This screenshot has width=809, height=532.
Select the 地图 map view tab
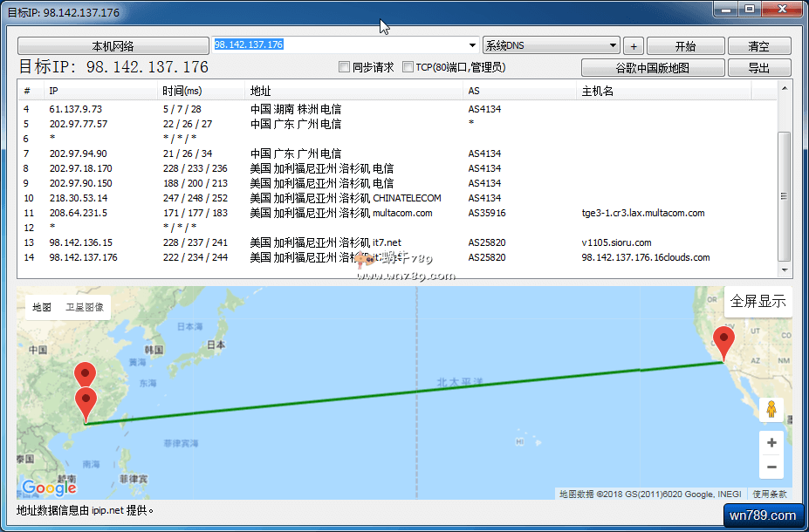pyautogui.click(x=42, y=307)
